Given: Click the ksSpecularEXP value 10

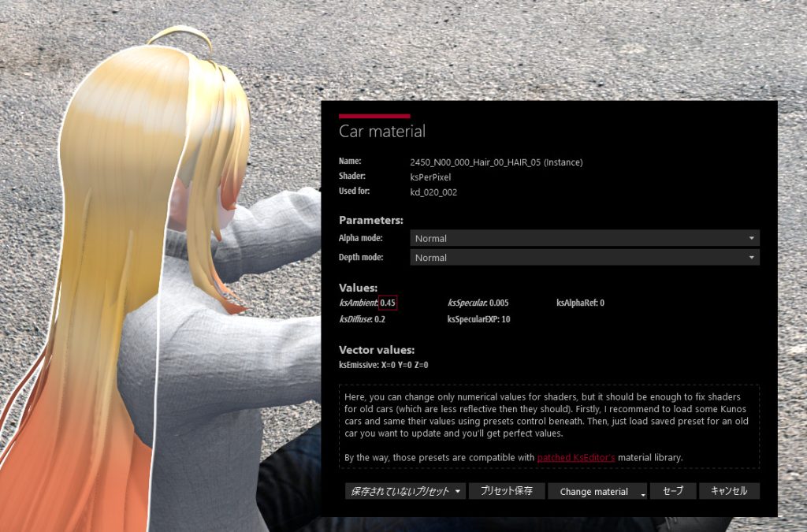Looking at the screenshot, I should tap(505, 320).
